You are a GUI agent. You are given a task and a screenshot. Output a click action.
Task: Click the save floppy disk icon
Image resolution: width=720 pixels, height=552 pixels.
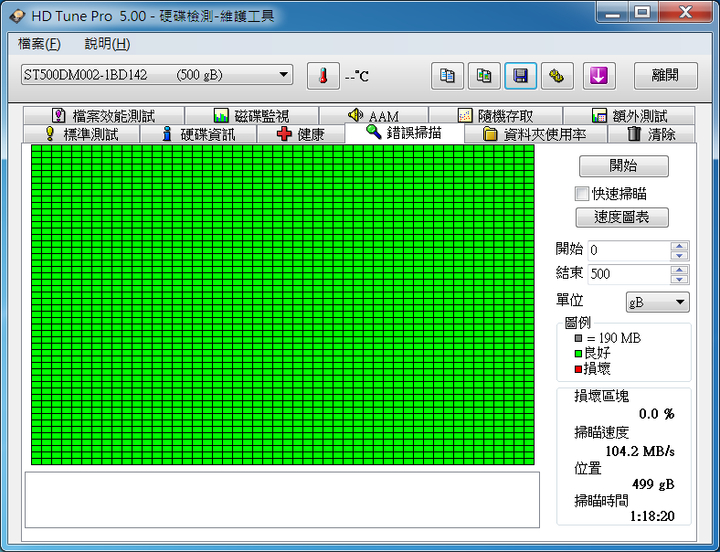pos(520,76)
